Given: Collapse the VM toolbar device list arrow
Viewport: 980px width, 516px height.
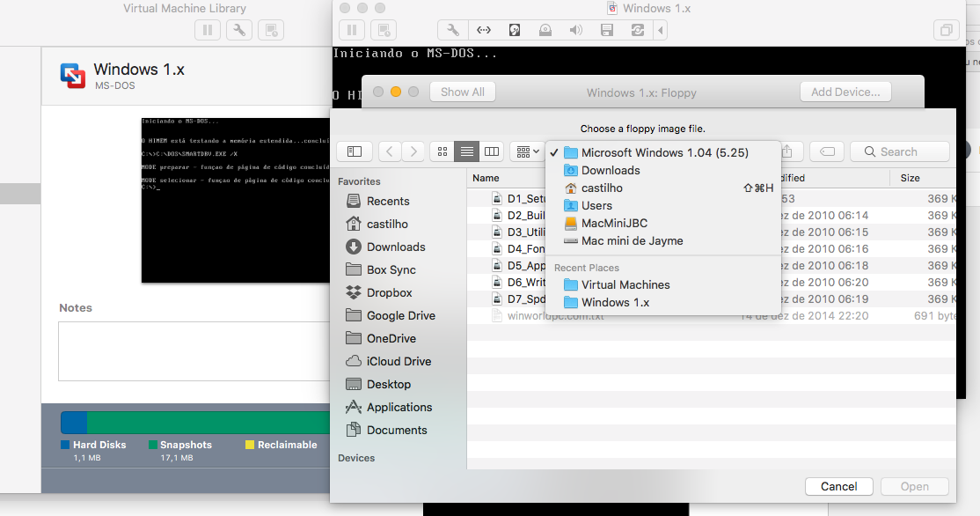Looking at the screenshot, I should (x=661, y=30).
